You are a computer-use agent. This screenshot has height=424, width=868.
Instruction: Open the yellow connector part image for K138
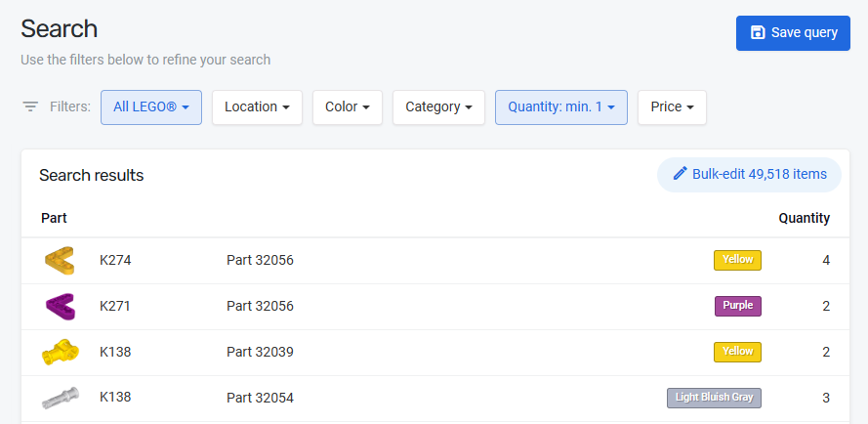pos(59,352)
